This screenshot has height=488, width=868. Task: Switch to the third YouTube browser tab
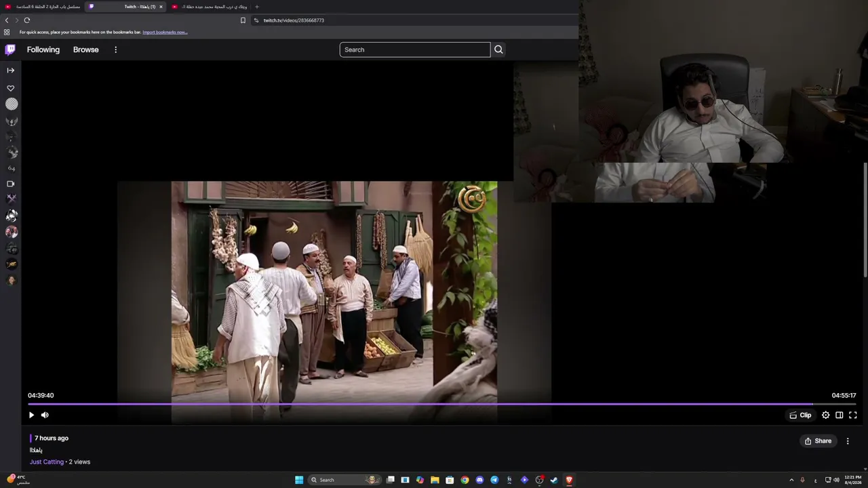210,7
